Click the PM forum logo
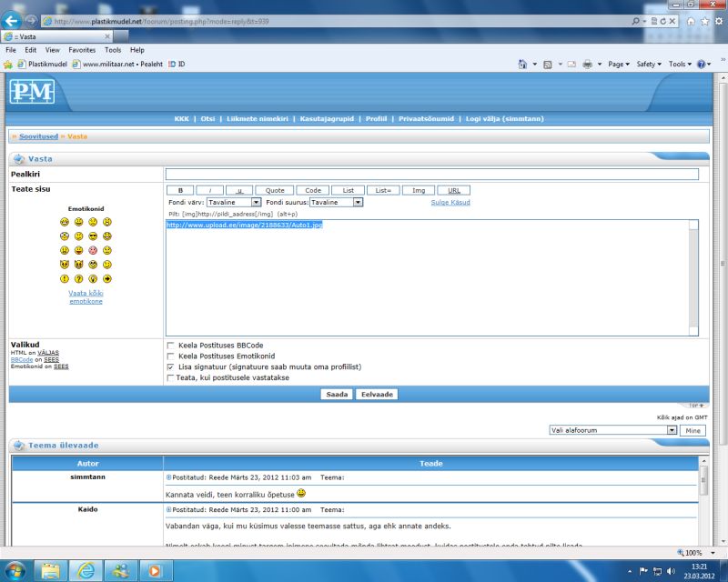Viewport: 728px width, 582px height. (33, 92)
